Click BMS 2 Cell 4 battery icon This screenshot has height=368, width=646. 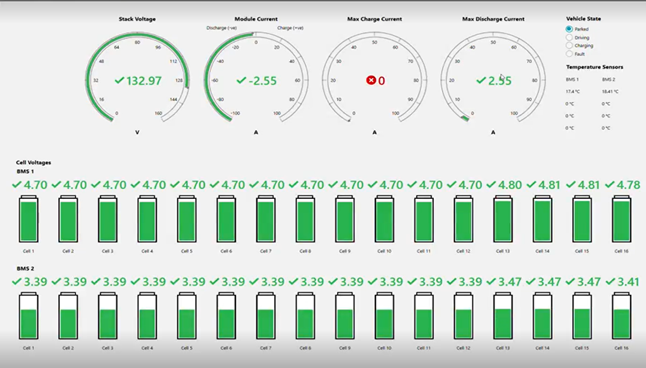click(147, 316)
